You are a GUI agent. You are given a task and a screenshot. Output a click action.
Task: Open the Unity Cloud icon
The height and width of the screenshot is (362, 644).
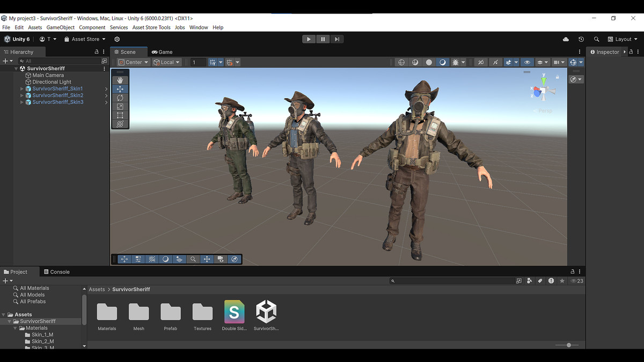tap(566, 39)
